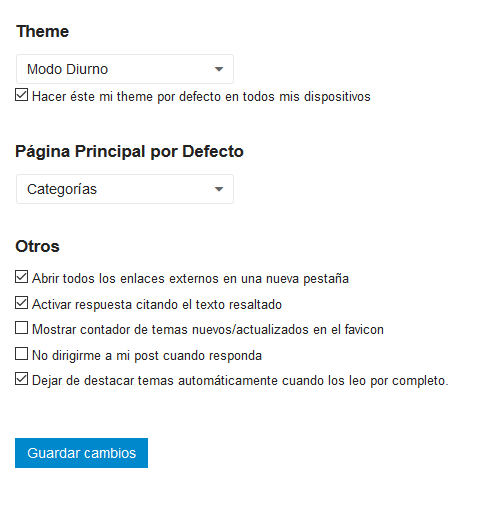Open the Modo Diurno theme dropdown

coord(125,69)
